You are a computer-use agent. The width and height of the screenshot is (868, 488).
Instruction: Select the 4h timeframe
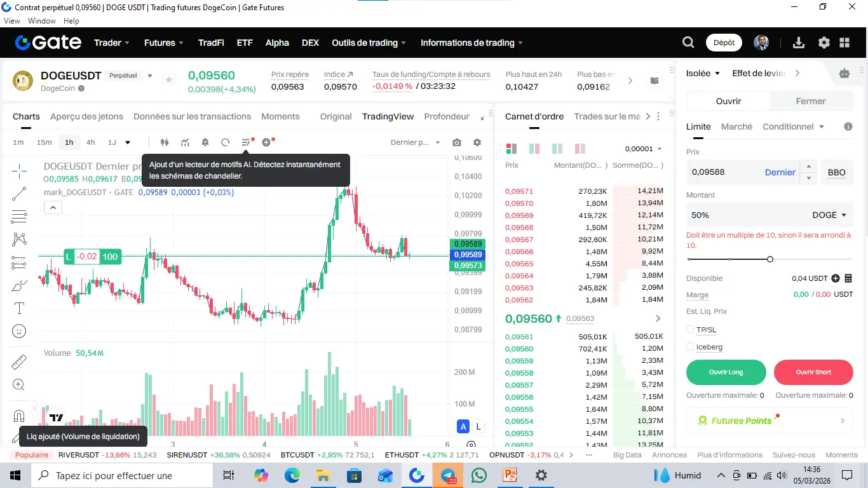pyautogui.click(x=91, y=142)
